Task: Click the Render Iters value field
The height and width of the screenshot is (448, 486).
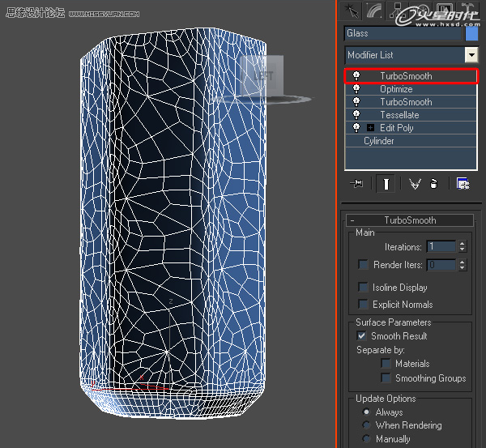Action: [441, 265]
